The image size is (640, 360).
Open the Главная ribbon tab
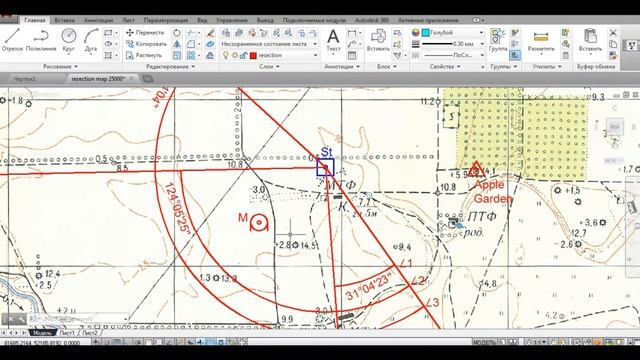[x=34, y=20]
